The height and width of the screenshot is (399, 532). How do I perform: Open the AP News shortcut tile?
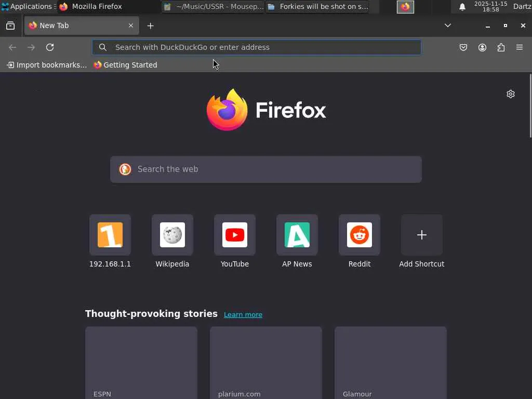tap(297, 235)
